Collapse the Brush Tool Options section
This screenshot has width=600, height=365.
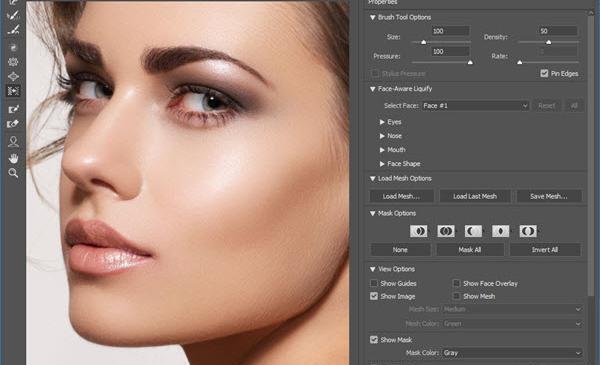(372, 18)
